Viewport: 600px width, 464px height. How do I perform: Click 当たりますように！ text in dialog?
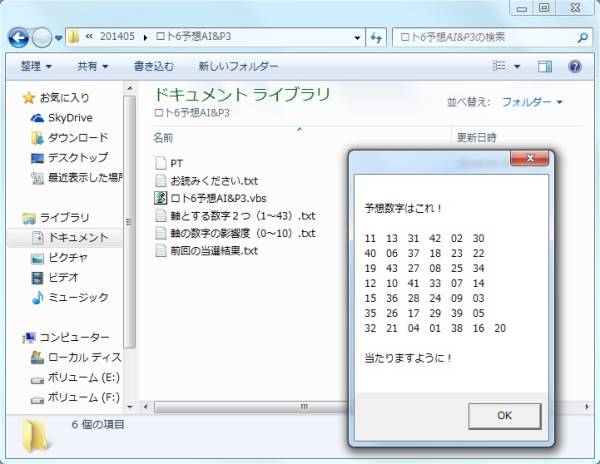[408, 358]
